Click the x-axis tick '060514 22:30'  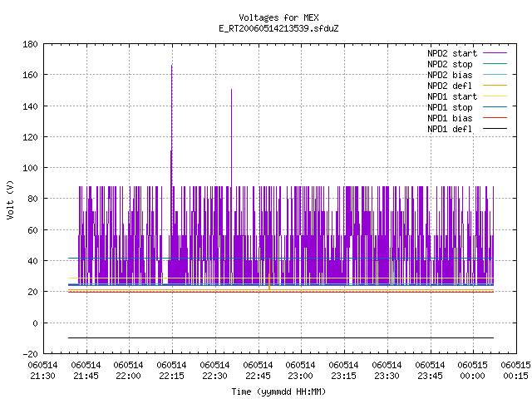point(214,371)
